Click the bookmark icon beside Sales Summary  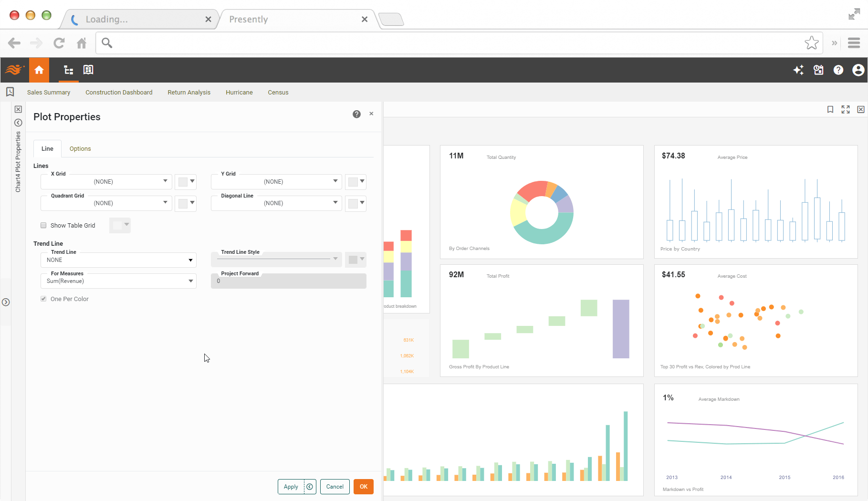coord(10,92)
